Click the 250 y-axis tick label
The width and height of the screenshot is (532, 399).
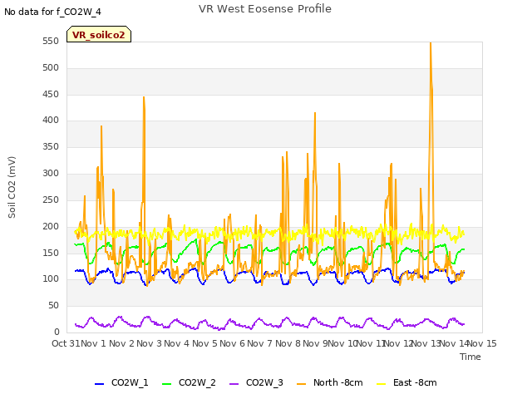[51, 199]
